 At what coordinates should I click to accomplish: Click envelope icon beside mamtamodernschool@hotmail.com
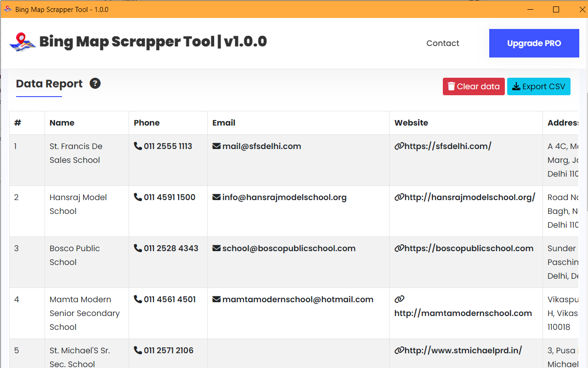tap(216, 299)
